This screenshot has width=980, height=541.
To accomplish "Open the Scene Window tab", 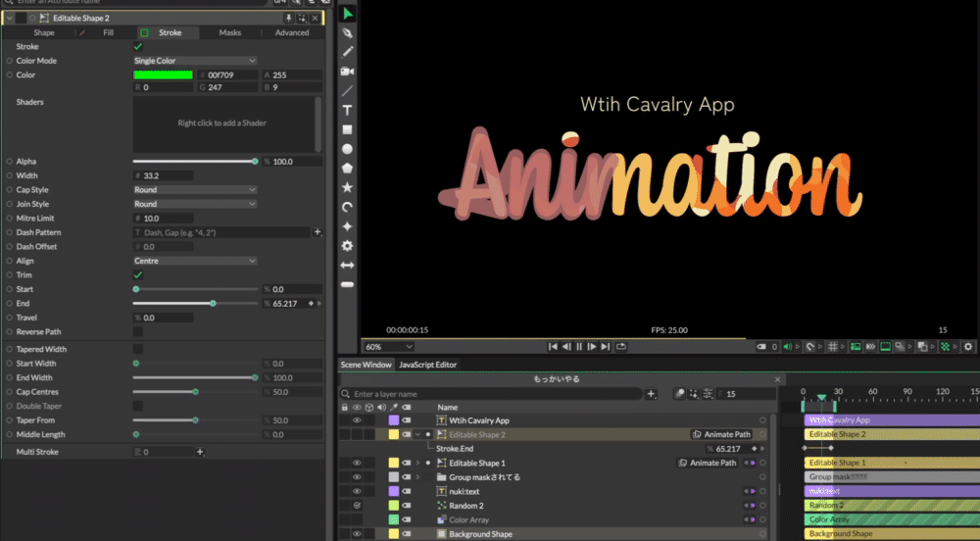I will [x=366, y=365].
